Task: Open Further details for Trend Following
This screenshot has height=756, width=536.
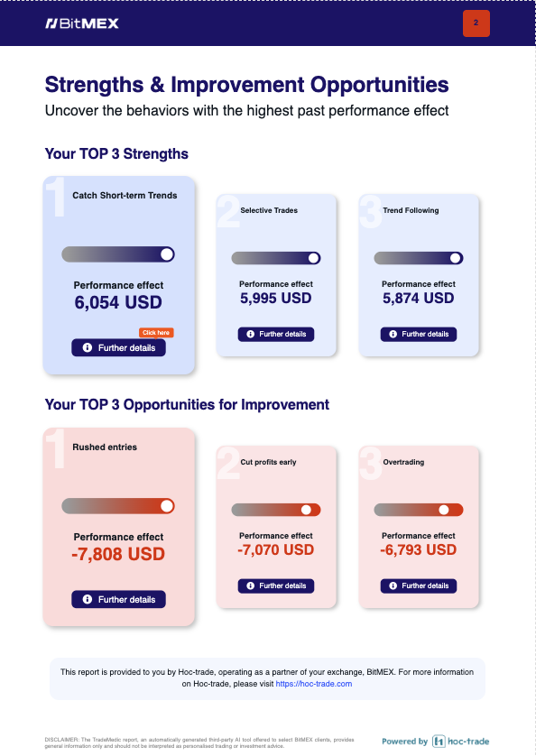Action: point(419,334)
